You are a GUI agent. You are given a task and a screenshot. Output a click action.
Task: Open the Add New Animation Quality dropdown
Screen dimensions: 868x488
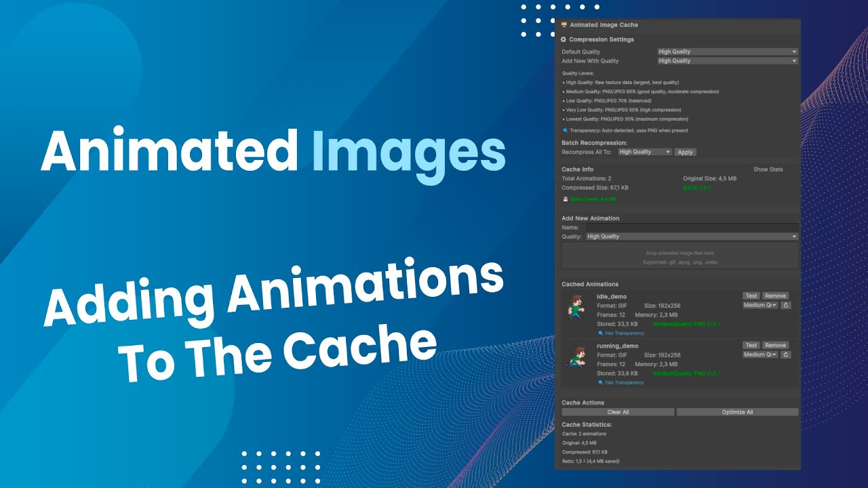point(692,237)
